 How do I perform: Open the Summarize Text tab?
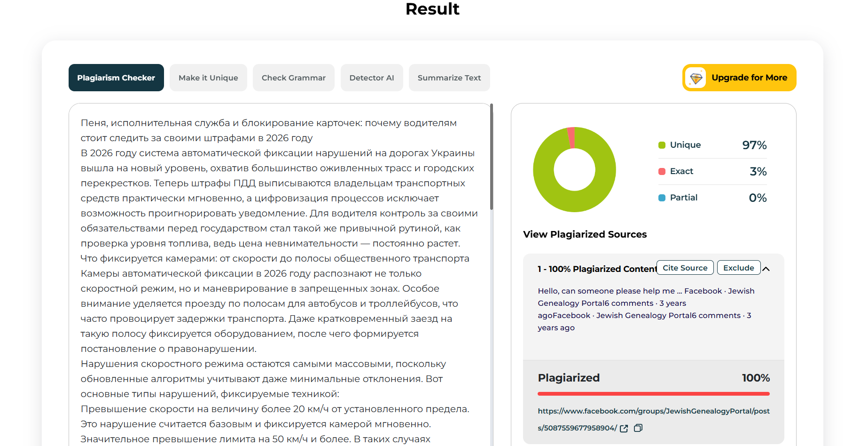point(449,78)
